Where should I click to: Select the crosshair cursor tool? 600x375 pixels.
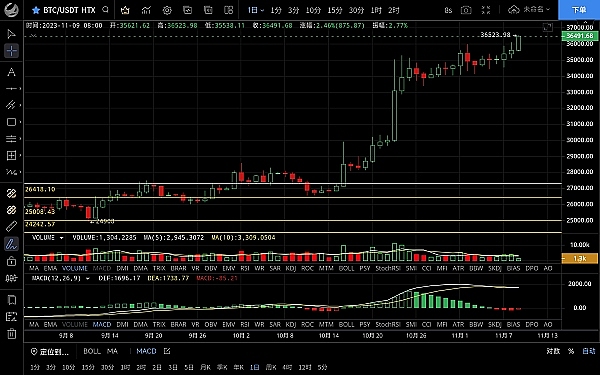[x=11, y=51]
